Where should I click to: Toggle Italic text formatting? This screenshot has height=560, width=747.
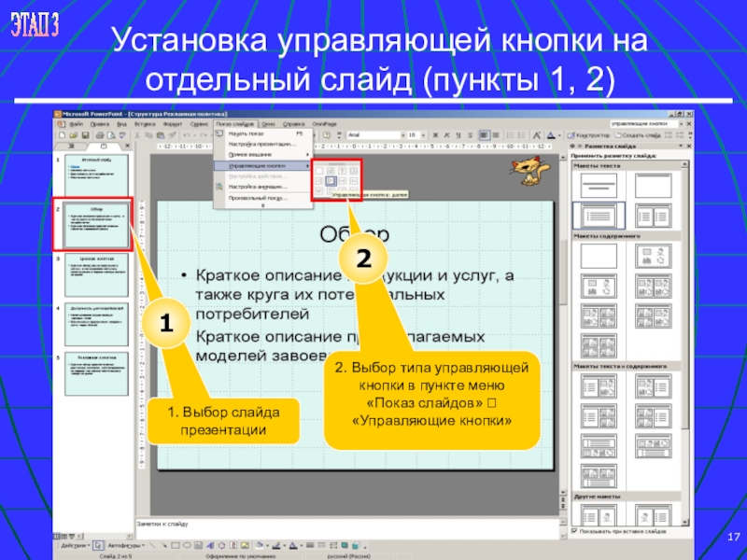tap(445, 135)
